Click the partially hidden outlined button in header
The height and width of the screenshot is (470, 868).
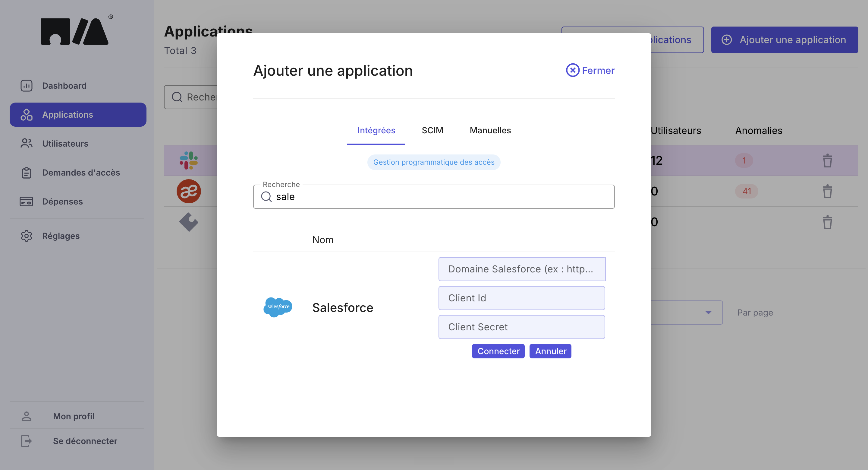[677, 40]
